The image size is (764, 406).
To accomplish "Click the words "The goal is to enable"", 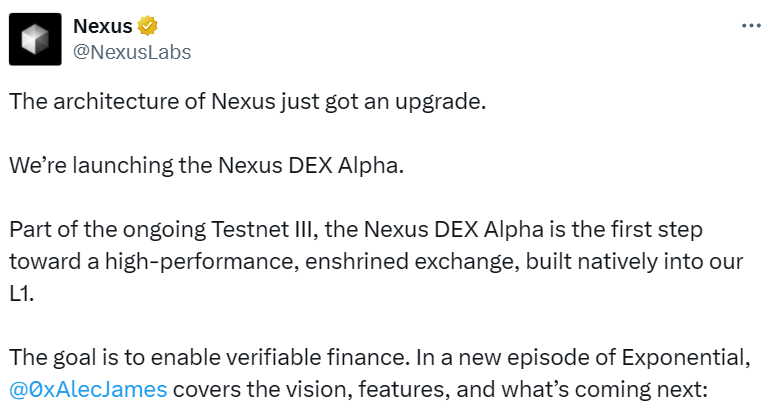I will [98, 359].
